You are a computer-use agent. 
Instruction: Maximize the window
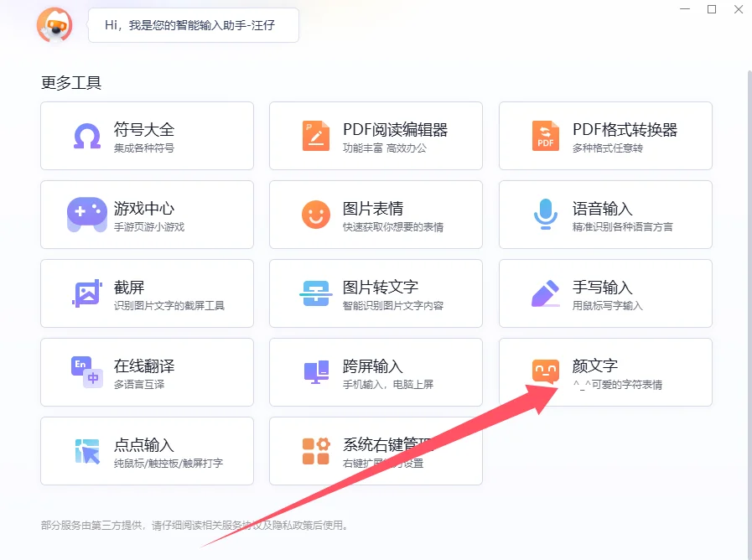pos(712,9)
